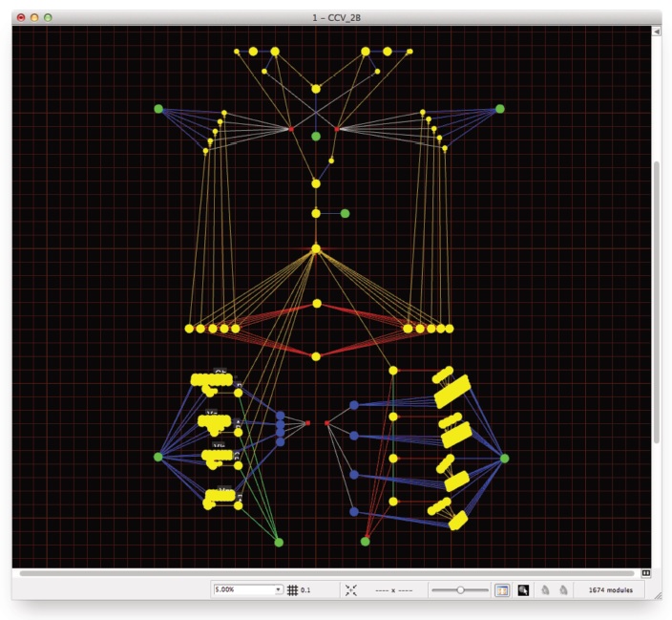Image resolution: width=672 pixels, height=620 pixels.
Task: Click the window title 1 – CCV_2B
Action: pos(336,17)
